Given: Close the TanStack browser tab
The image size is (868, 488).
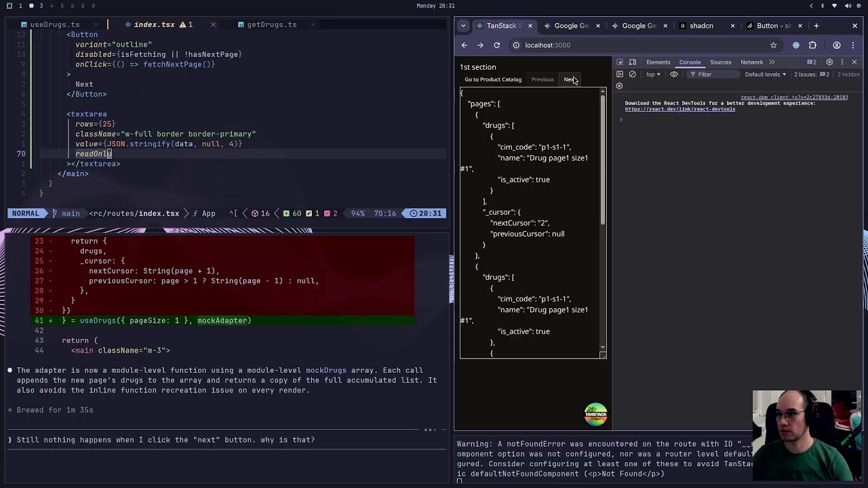Looking at the screenshot, I should coord(530,26).
